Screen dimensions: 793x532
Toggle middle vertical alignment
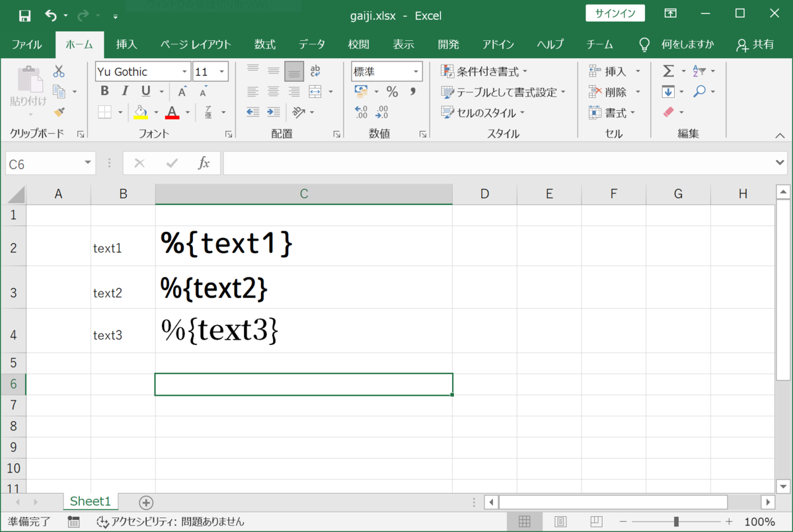[x=274, y=71]
